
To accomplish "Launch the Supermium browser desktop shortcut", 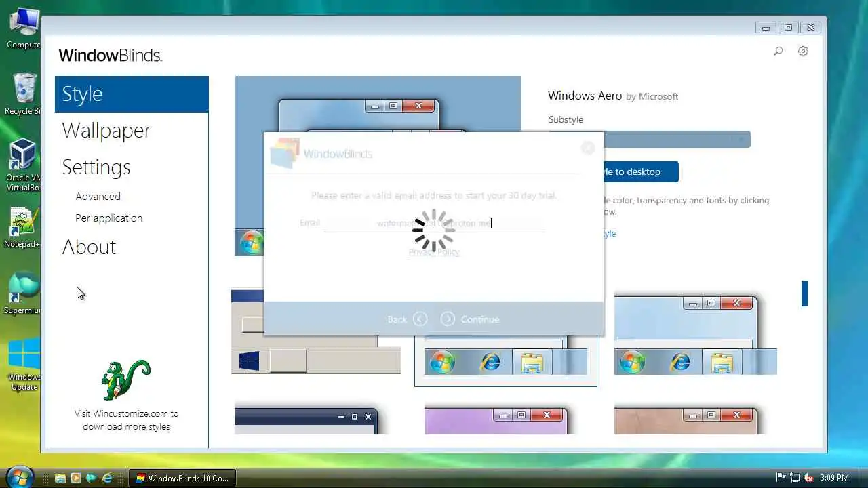I will pos(24,293).
